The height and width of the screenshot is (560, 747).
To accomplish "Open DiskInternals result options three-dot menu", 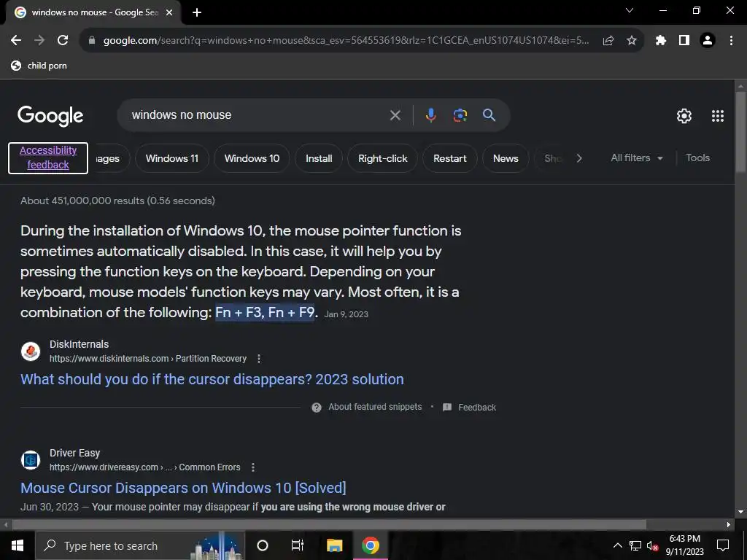I will pos(259,359).
